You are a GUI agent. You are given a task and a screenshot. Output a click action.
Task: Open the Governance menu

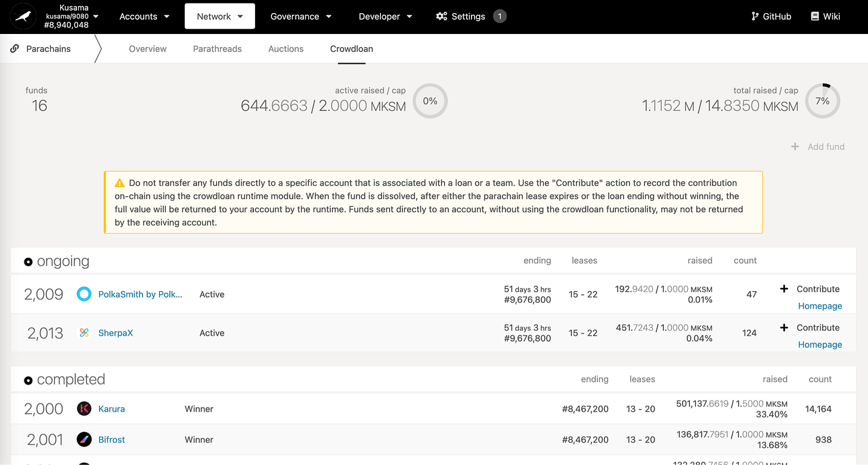300,17
